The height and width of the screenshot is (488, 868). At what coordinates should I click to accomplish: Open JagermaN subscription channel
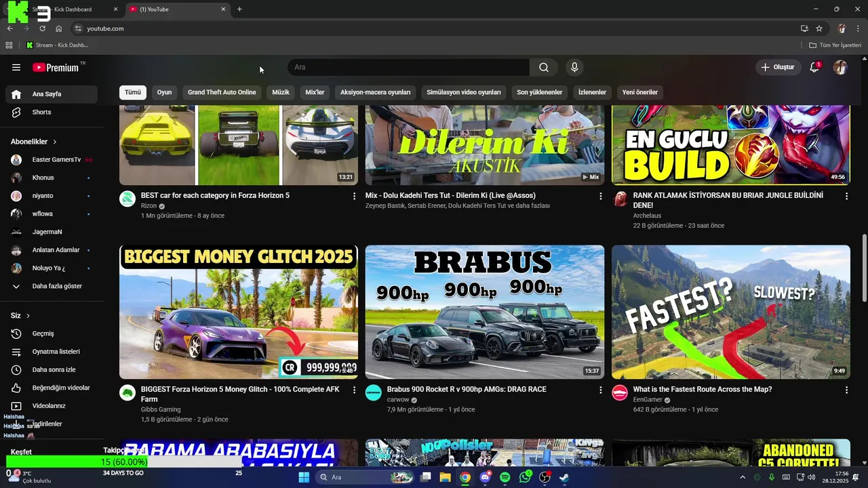coord(52,232)
